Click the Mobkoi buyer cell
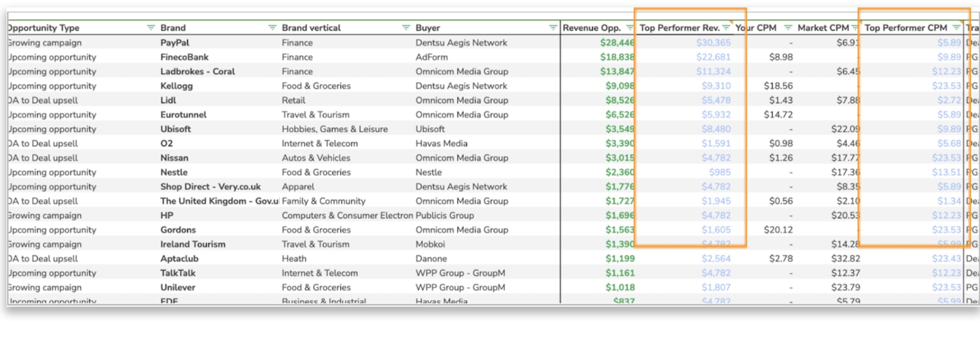Image resolution: width=980 pixels, height=343 pixels. [x=430, y=244]
